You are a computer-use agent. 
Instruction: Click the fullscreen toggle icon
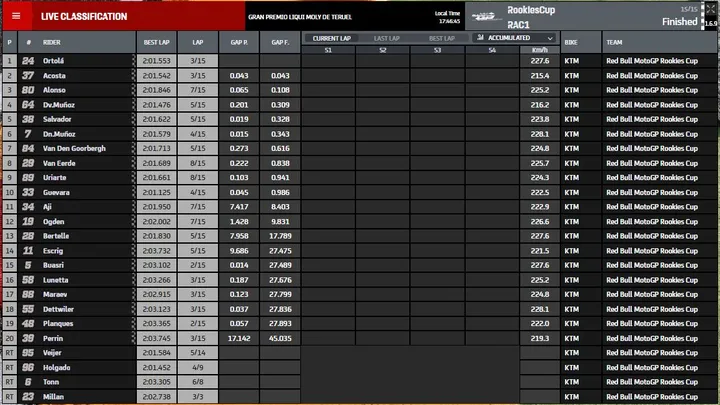(710, 9)
